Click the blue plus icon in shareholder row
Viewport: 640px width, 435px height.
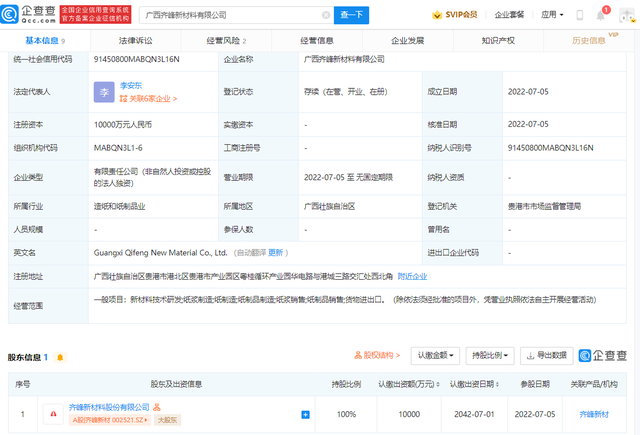[x=305, y=413]
